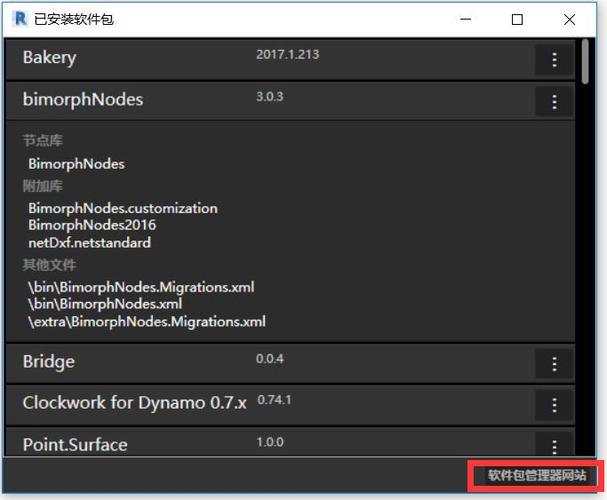Close the 已安装软件包 window

click(x=569, y=19)
